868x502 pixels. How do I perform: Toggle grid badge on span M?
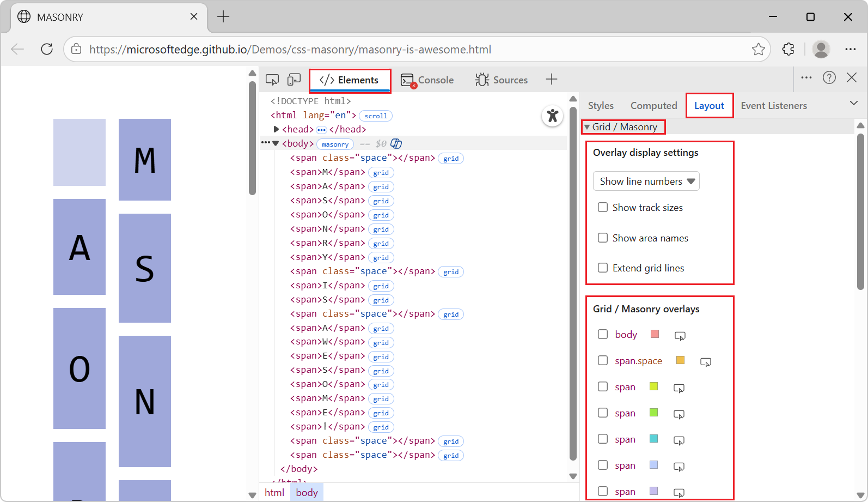[381, 173]
